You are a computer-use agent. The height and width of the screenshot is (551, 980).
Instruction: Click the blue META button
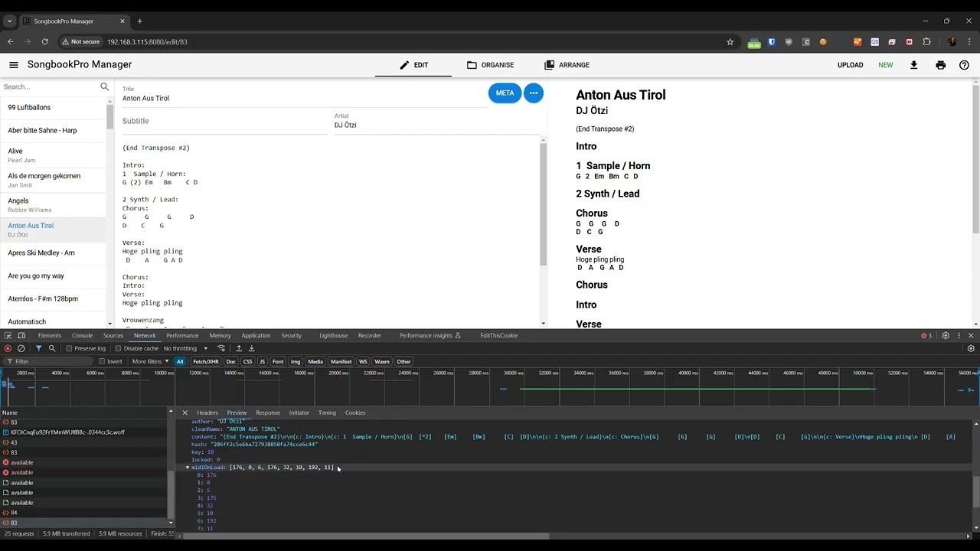coord(505,93)
